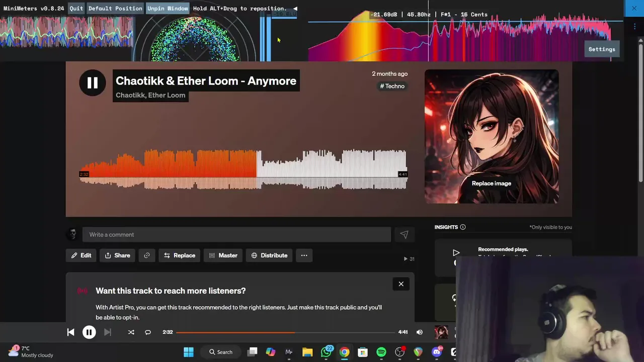This screenshot has height=362, width=644.
Task: Open the Share dialog
Action: pos(118,255)
